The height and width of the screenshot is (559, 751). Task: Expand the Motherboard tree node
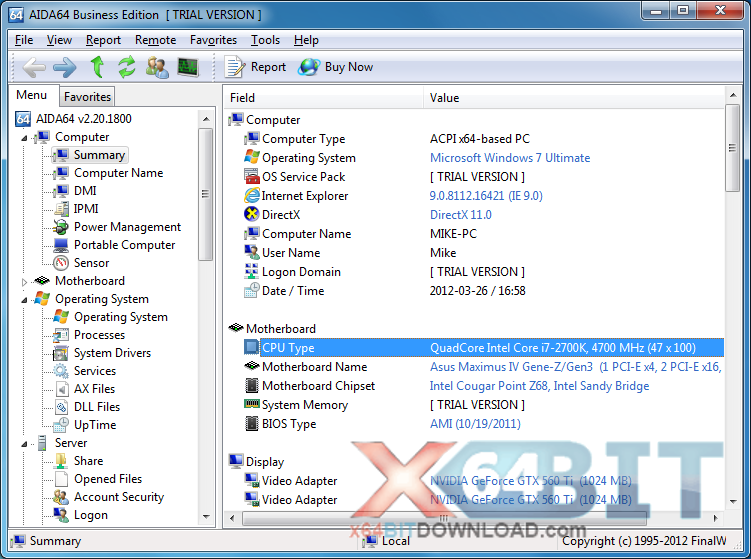coord(24,282)
